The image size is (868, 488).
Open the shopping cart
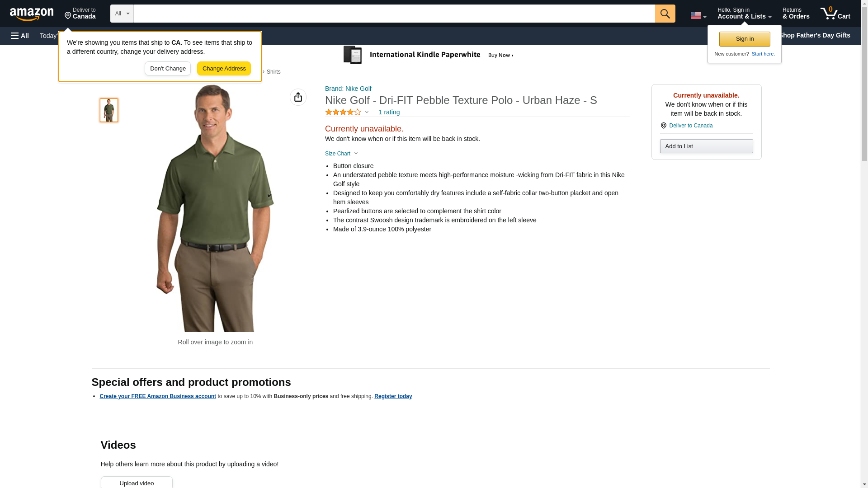[835, 13]
